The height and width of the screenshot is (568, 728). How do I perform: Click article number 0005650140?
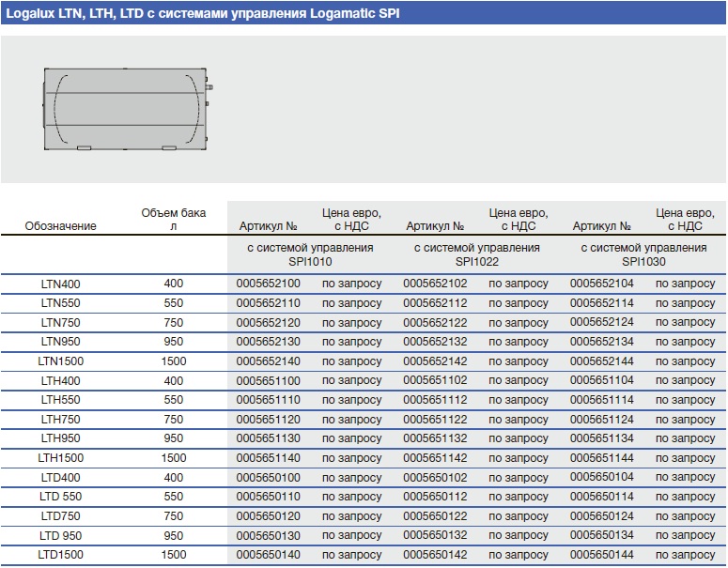[x=269, y=555]
